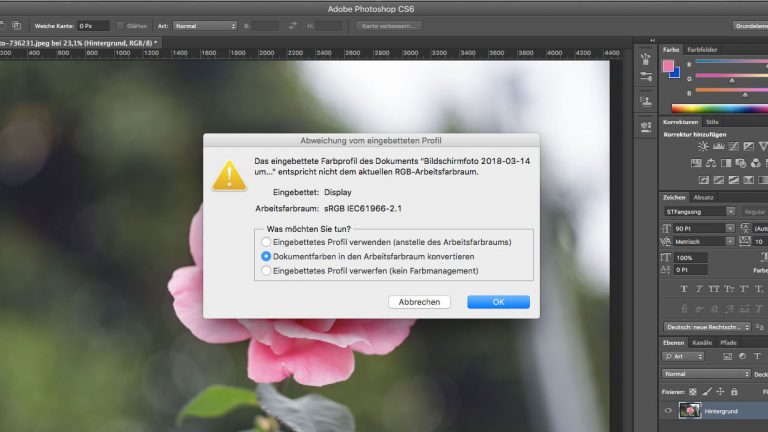Choose 'Dokumentfarben in den Arbeitsfarbraum konvertieren'
This screenshot has height=432, width=768.
click(266, 256)
